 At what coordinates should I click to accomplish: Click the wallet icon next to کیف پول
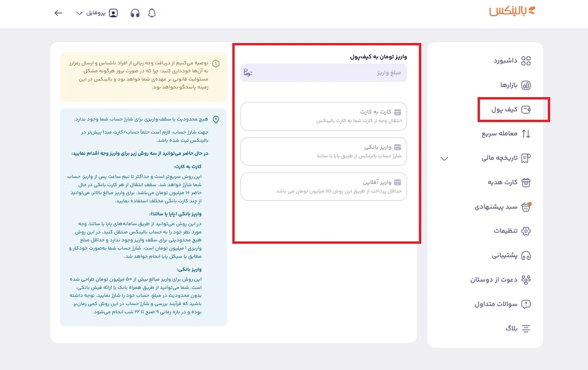(x=526, y=110)
